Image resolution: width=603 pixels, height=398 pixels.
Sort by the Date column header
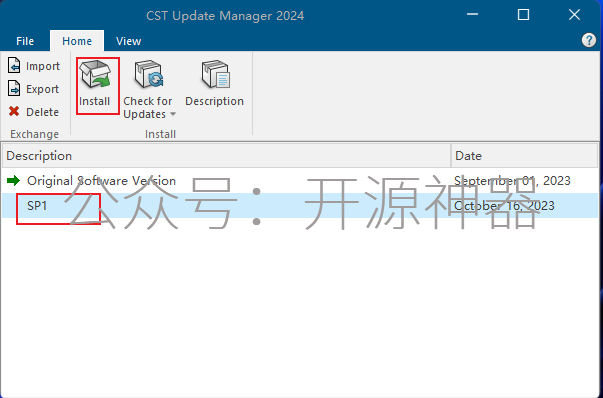pyautogui.click(x=525, y=156)
